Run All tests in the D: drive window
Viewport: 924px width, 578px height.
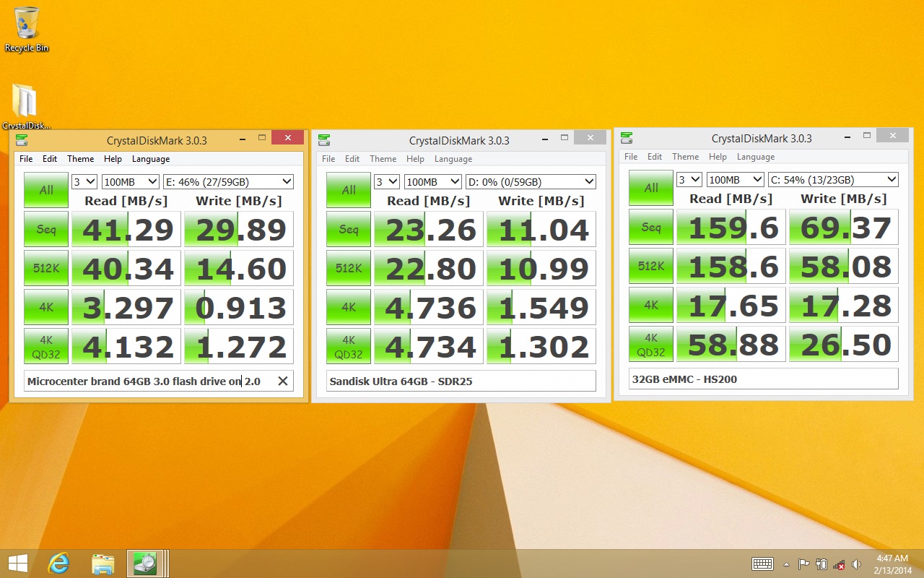coord(349,190)
